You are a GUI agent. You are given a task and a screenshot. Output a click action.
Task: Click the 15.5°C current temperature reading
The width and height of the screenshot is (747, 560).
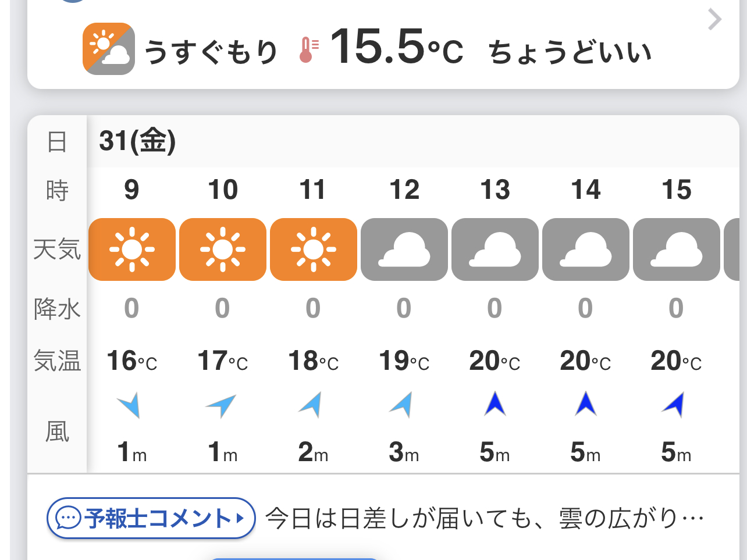396,48
